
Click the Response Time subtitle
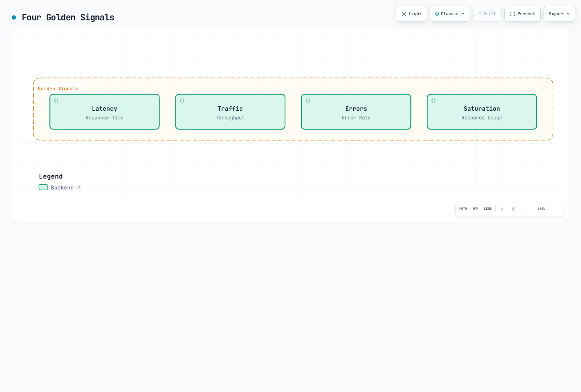pos(105,118)
